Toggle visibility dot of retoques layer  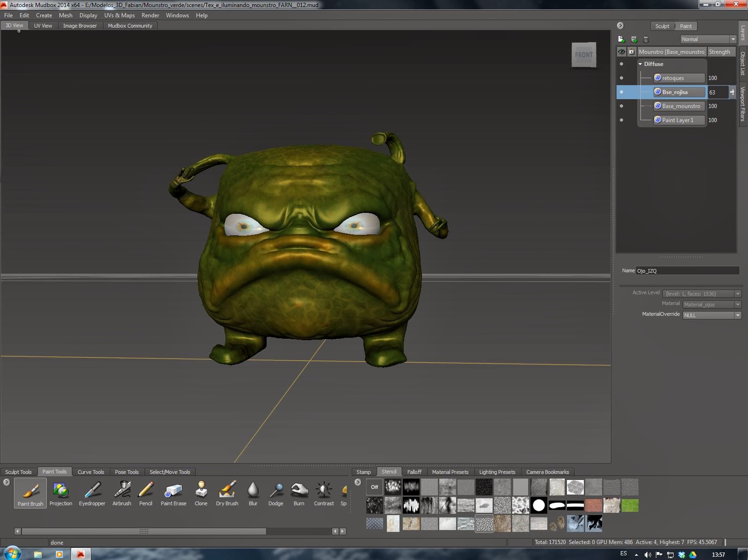(621, 78)
